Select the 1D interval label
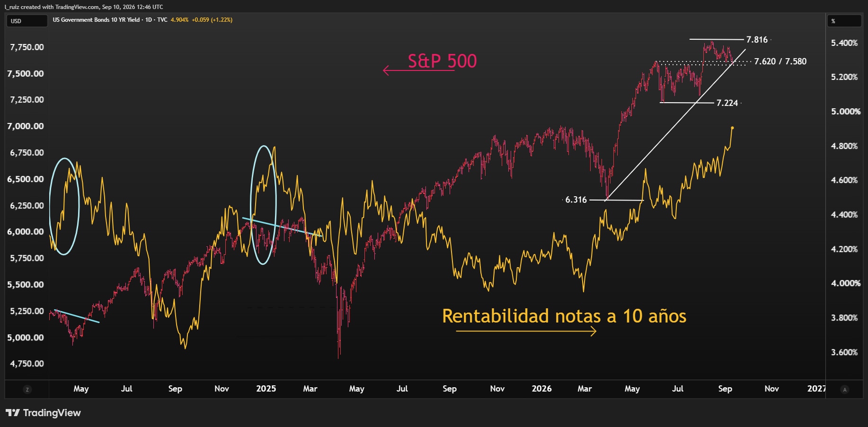This screenshot has width=868, height=427. (x=149, y=20)
